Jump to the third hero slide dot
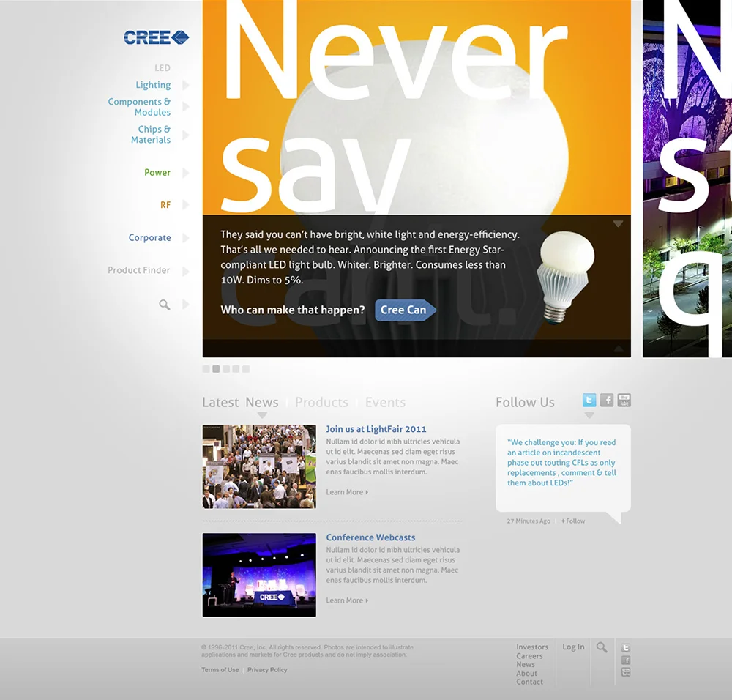Viewport: 732px width, 700px height. point(226,369)
